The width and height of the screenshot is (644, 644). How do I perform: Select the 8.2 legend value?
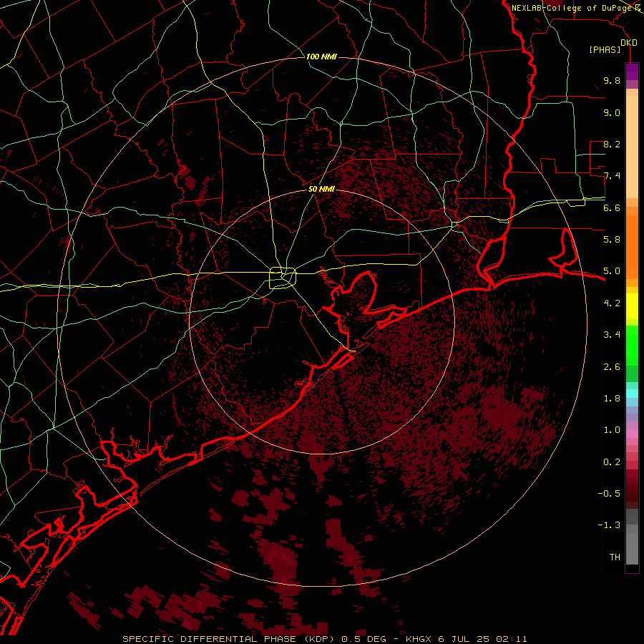[x=612, y=144]
